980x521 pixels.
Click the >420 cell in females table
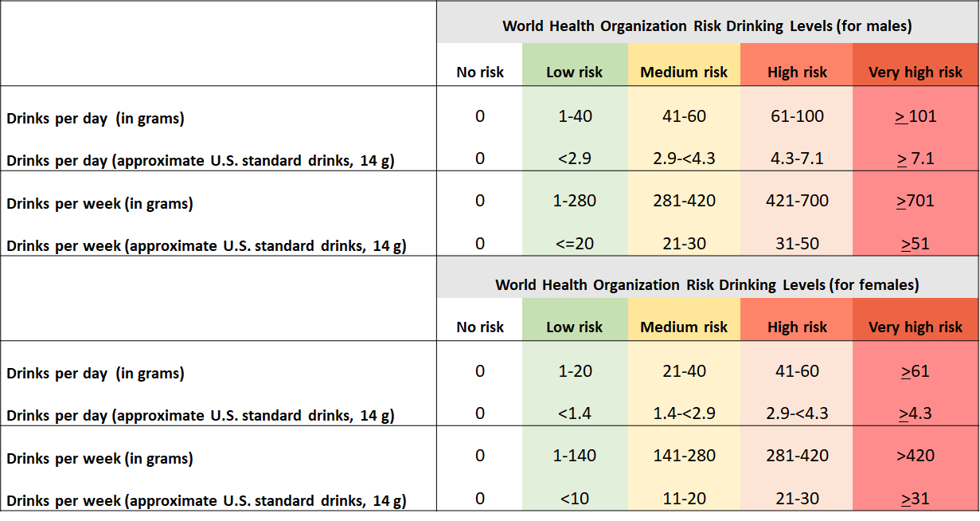pyautogui.click(x=915, y=456)
